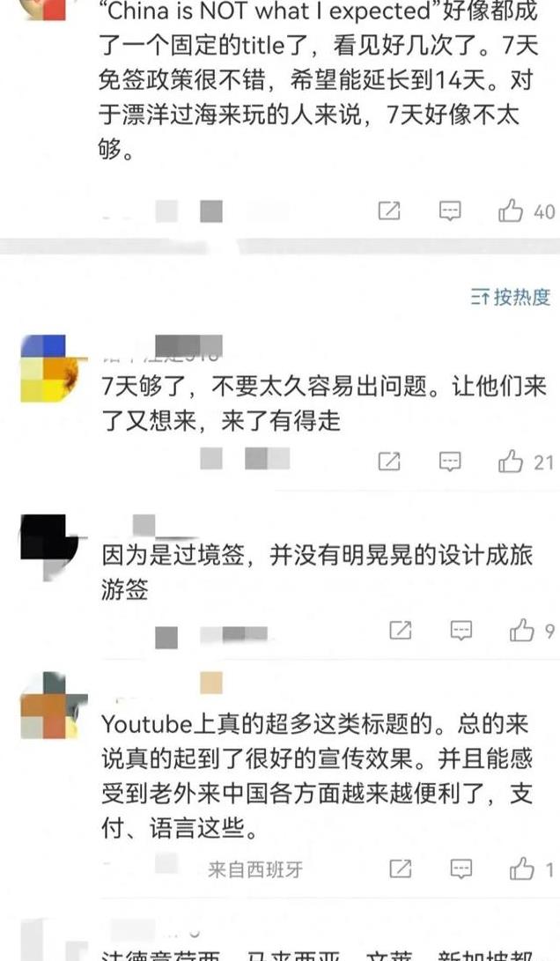This screenshot has height=961, width=560.
Task: Open comments on the 40-like post
Action: (450, 211)
